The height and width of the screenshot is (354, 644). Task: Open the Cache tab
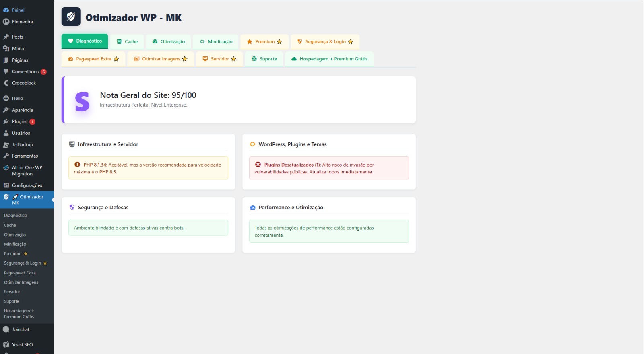(x=127, y=41)
